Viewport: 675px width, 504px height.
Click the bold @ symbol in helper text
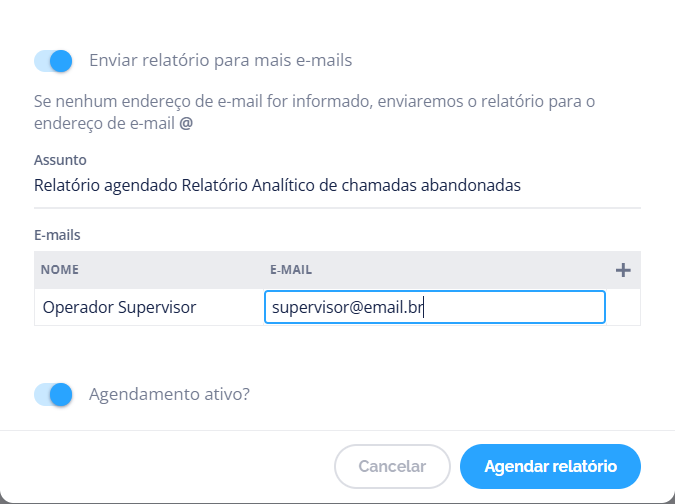pos(186,126)
